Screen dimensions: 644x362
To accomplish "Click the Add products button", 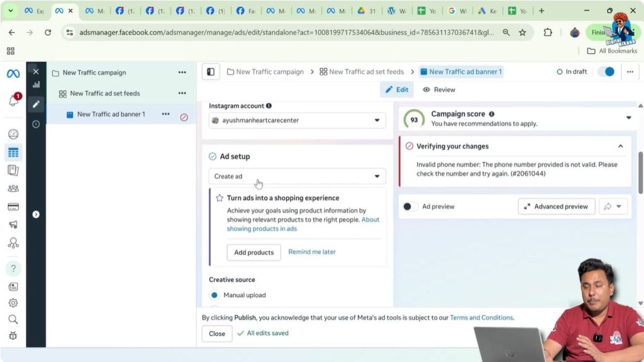I will pos(254,252).
